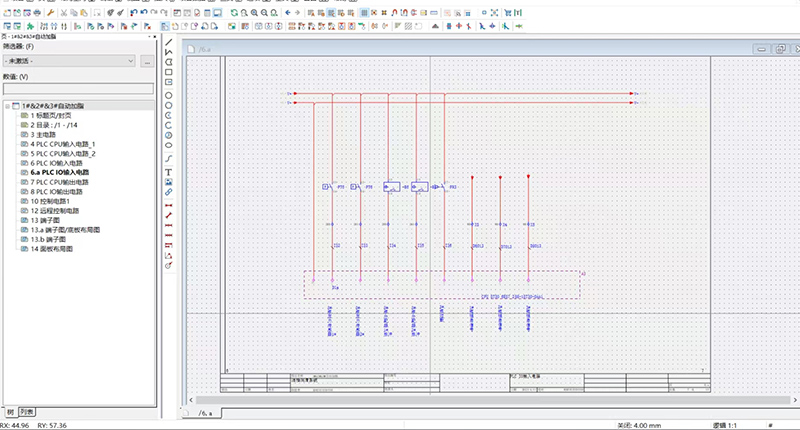Collapse the project root node 1#&2#&3#自动加脂
The width and height of the screenshot is (800, 430).
[7, 105]
